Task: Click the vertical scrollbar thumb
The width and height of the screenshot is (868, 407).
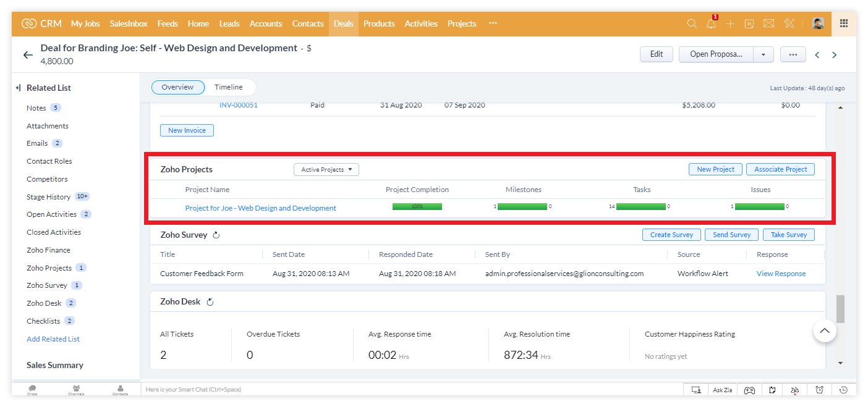Action: (x=840, y=309)
